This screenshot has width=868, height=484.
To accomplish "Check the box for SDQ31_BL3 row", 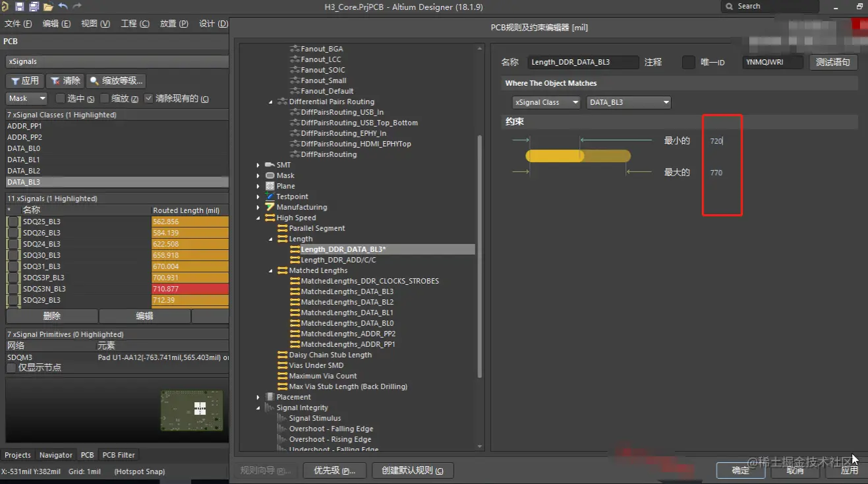I will (x=13, y=266).
